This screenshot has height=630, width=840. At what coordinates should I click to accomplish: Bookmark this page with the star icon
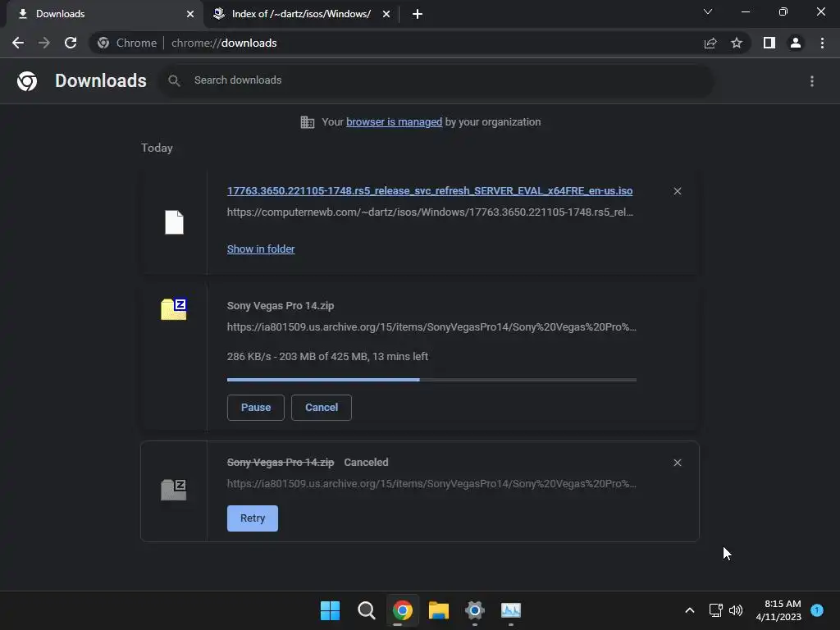tap(737, 43)
